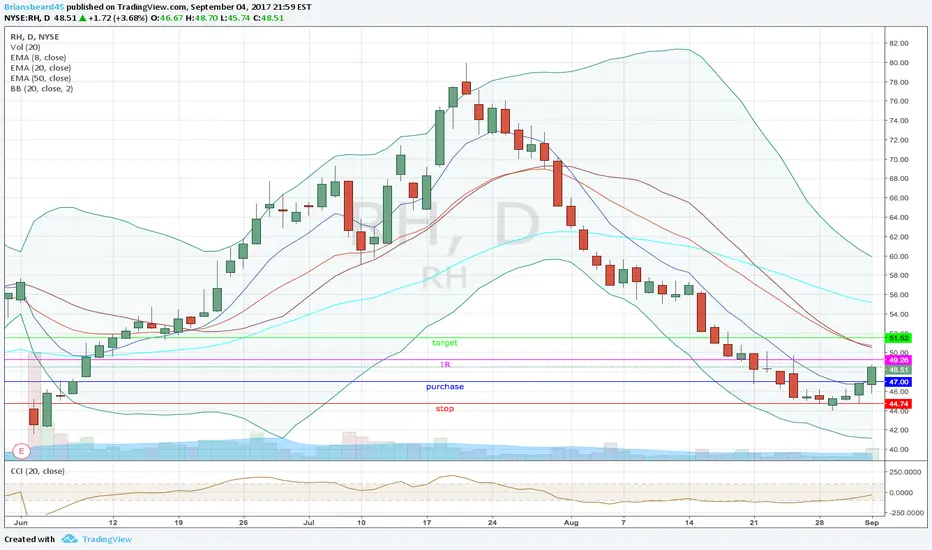Click the 'Created with' footer text
This screenshot has height=550, width=932.
pos(30,539)
